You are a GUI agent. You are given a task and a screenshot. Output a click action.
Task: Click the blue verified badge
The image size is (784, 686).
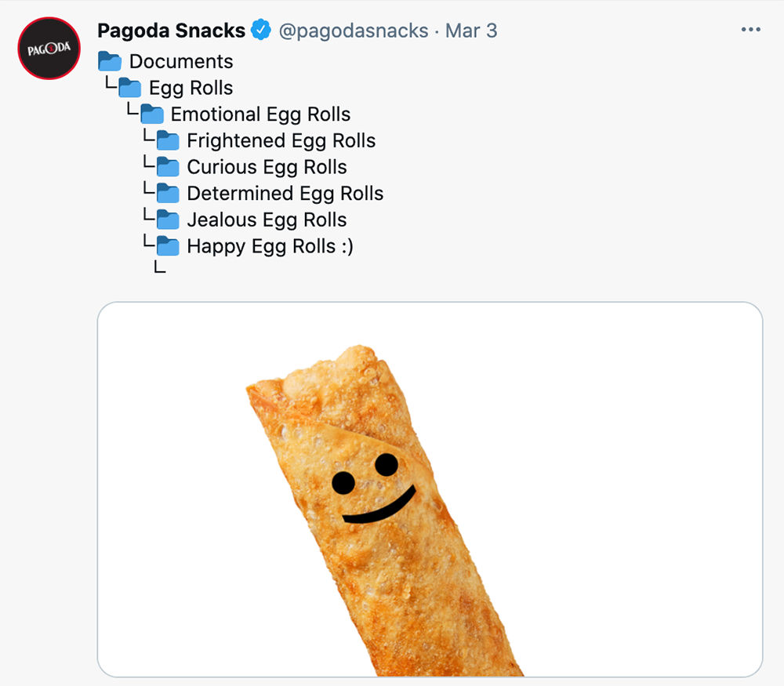coord(261,31)
